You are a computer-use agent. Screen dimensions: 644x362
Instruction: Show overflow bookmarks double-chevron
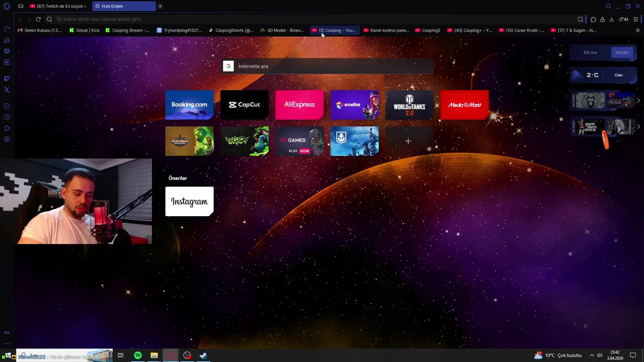(638, 30)
